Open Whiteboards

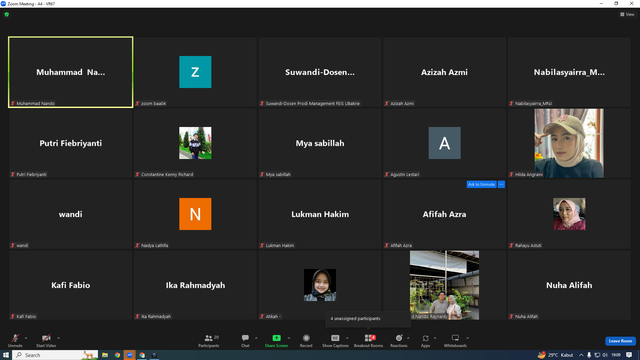tap(455, 340)
